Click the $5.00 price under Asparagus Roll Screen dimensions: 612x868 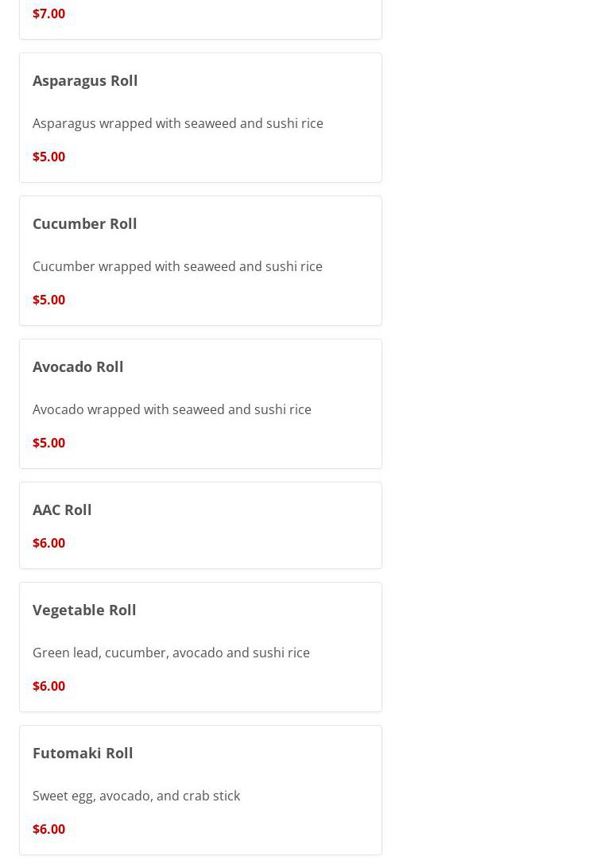(x=48, y=157)
